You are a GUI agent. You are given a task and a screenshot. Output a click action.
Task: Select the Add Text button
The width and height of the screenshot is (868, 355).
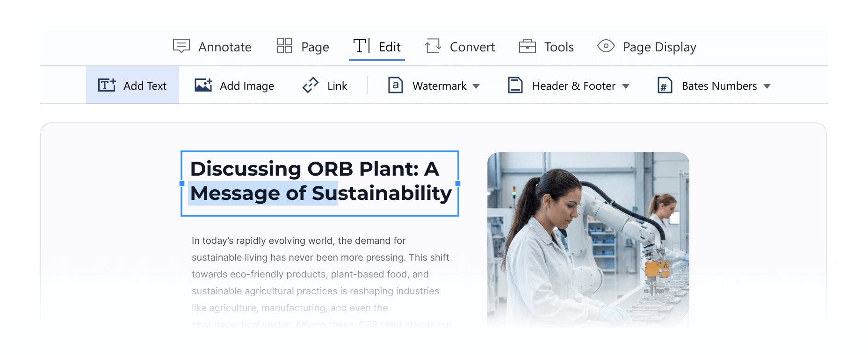pos(132,85)
